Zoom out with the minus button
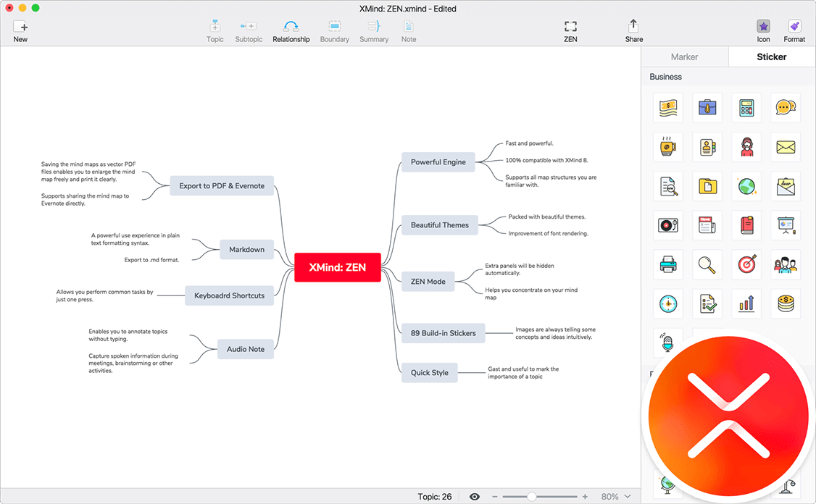The height and width of the screenshot is (504, 816). (494, 497)
